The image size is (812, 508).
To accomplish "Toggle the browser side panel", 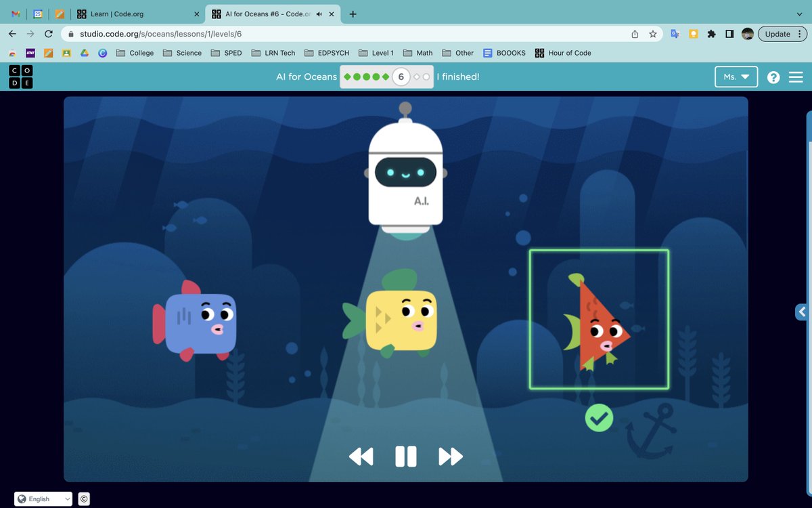I will (x=729, y=34).
